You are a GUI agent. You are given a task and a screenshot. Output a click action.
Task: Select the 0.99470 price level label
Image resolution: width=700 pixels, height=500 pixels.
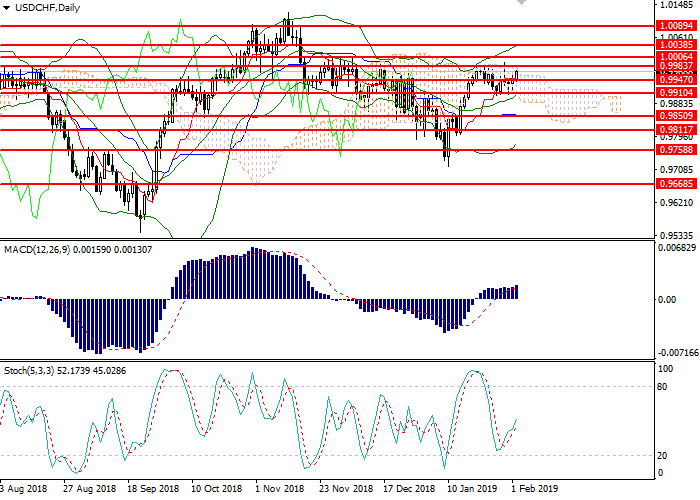(676, 80)
